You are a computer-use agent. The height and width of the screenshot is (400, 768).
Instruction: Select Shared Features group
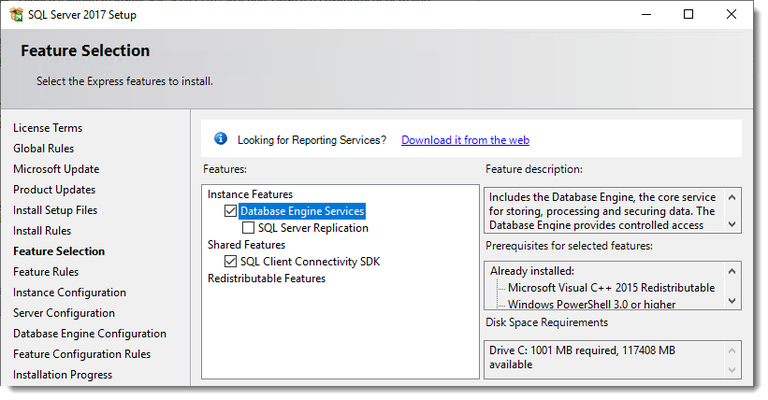point(246,245)
